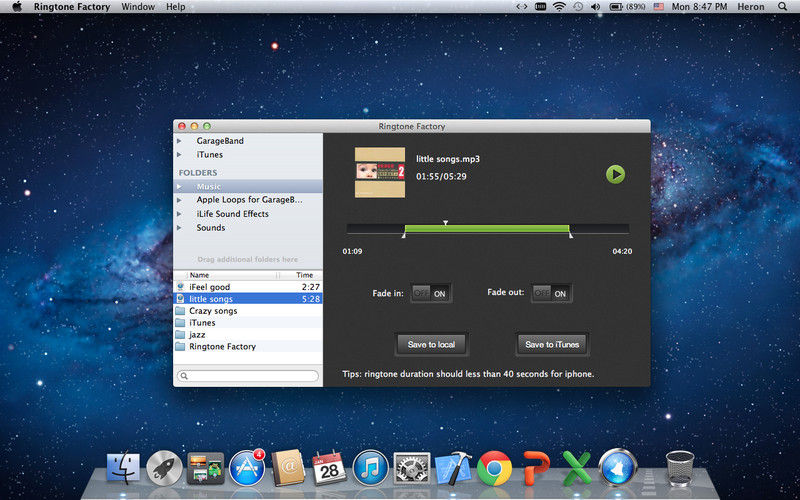Open App Store from the Dock
This screenshot has height=500, width=800.
click(247, 467)
